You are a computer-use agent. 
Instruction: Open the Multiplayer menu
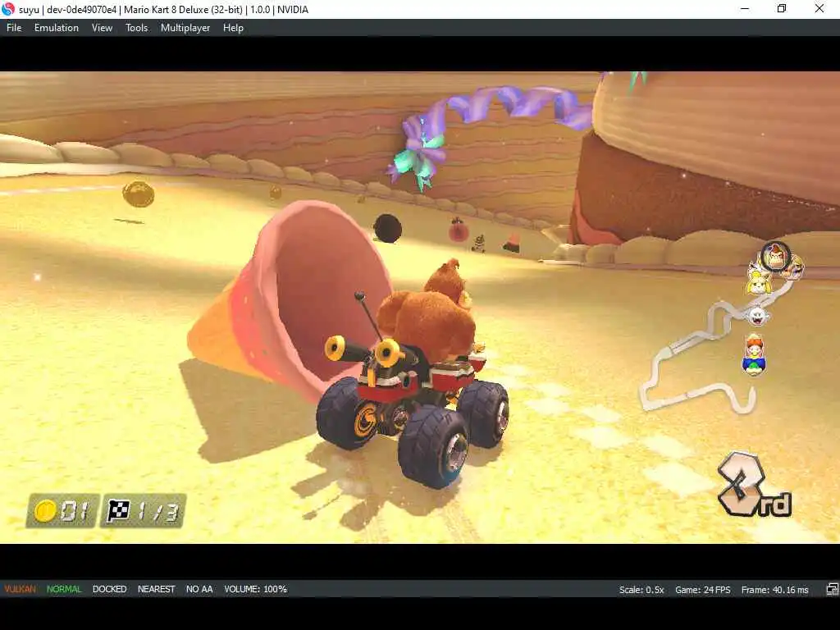point(185,28)
